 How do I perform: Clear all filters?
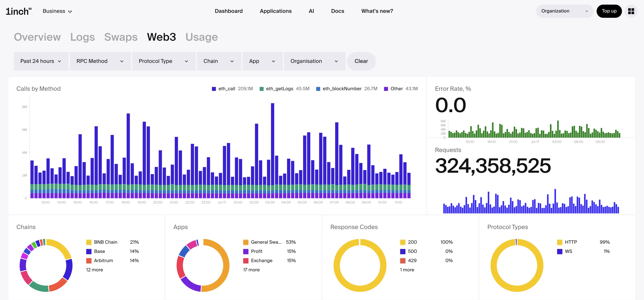point(361,61)
